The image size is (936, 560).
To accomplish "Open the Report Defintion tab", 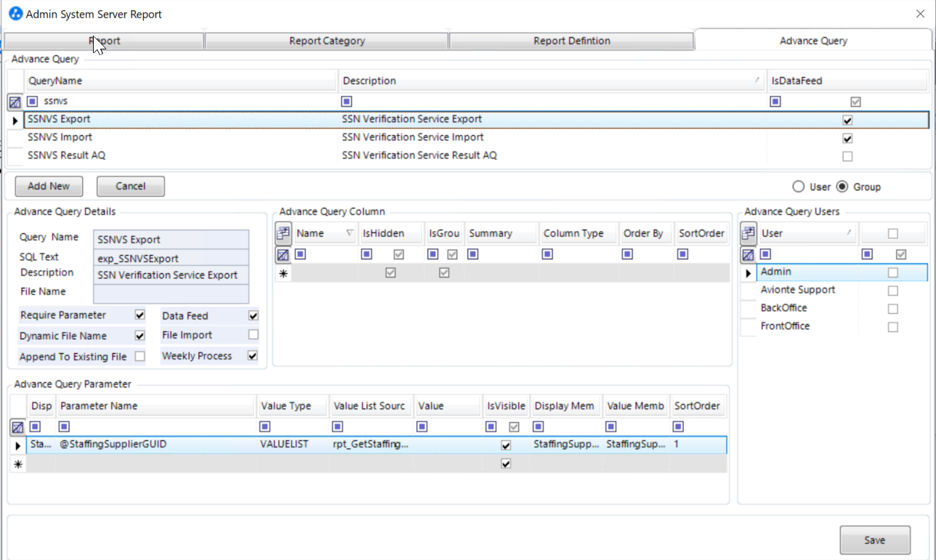I will pyautogui.click(x=571, y=41).
